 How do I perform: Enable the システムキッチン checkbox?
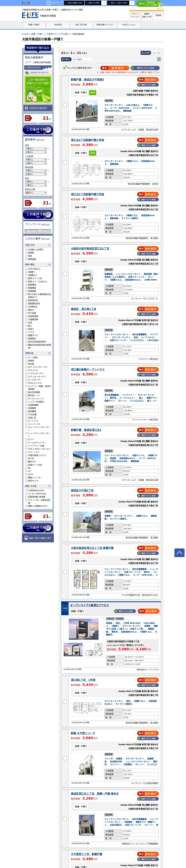pyautogui.click(x=26, y=373)
